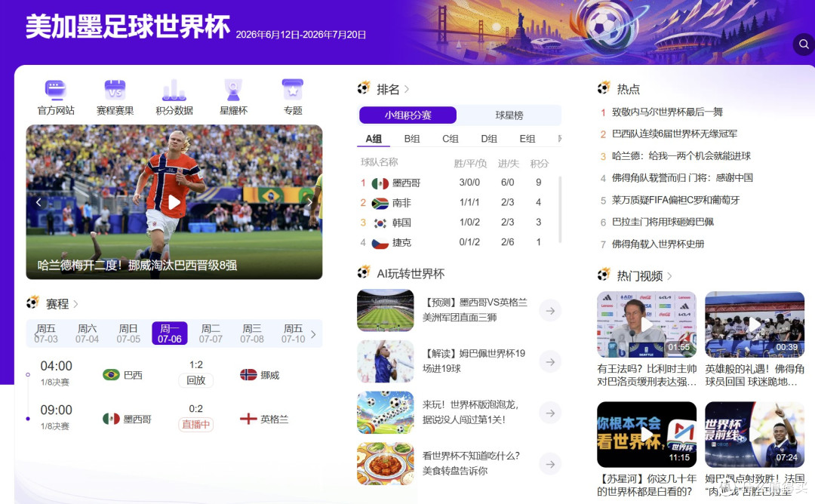
Task: Open headline 哈兰德:给我一两个机会就能进球
Action: point(681,156)
